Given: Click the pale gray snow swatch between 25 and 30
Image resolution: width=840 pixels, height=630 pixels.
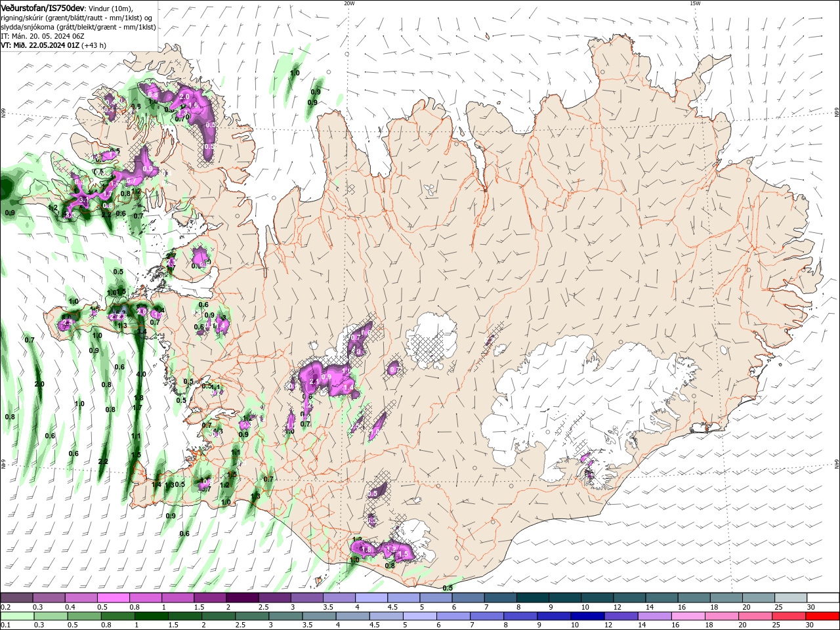Looking at the screenshot, I should click(x=790, y=598).
